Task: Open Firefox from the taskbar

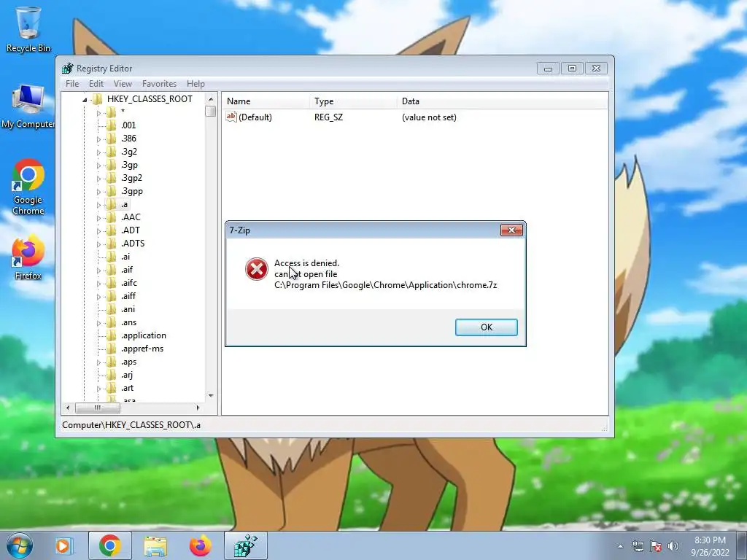Action: pyautogui.click(x=201, y=545)
